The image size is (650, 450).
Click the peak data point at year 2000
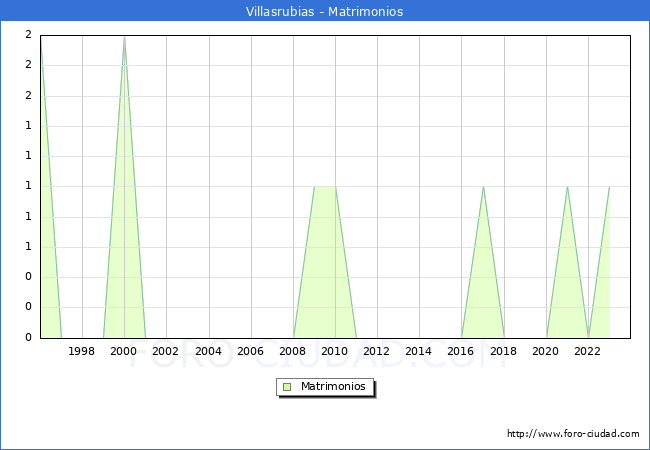124,37
